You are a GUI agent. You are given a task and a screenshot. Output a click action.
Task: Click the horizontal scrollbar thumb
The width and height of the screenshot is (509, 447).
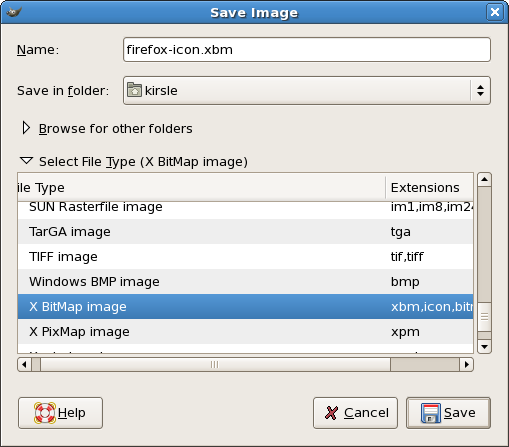coord(215,364)
